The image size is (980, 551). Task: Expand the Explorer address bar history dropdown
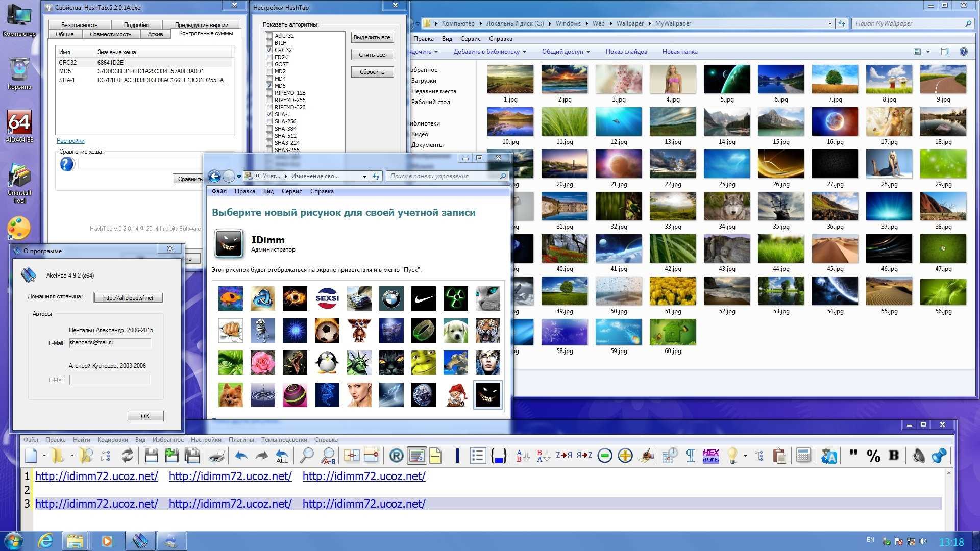[830, 23]
